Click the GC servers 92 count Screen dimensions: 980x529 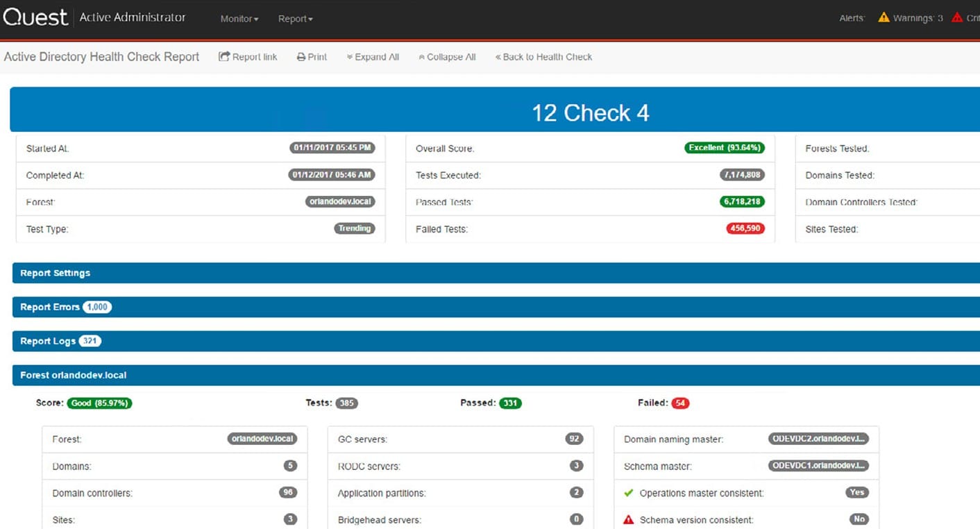click(574, 439)
